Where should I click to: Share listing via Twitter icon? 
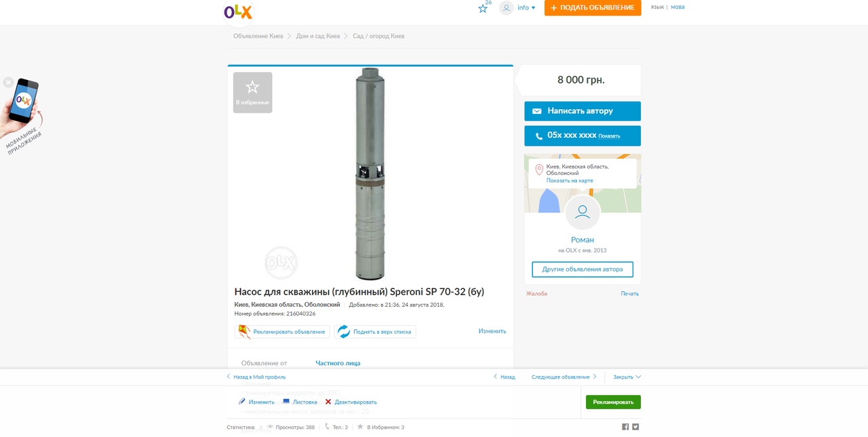635,427
